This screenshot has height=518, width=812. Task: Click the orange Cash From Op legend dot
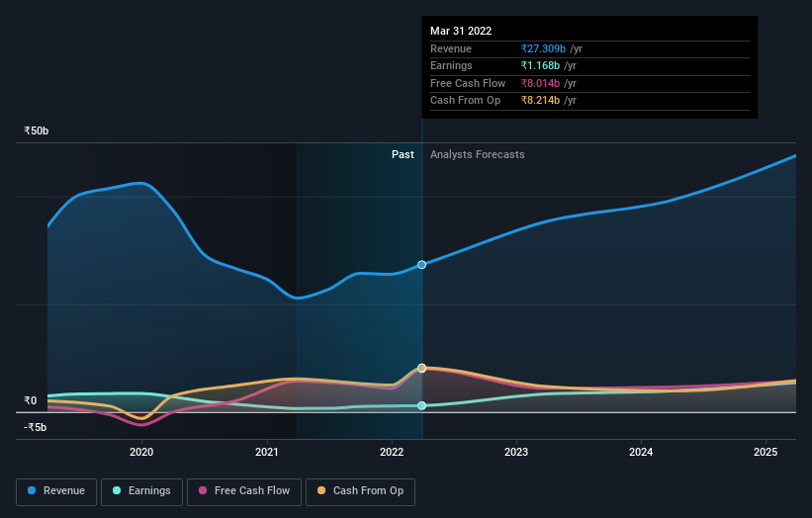(x=321, y=490)
